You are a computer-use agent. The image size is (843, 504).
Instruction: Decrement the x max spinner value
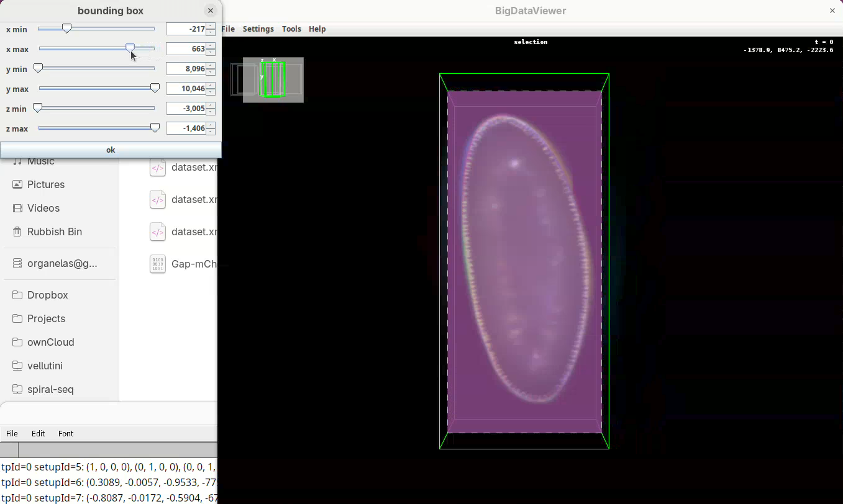(x=211, y=52)
